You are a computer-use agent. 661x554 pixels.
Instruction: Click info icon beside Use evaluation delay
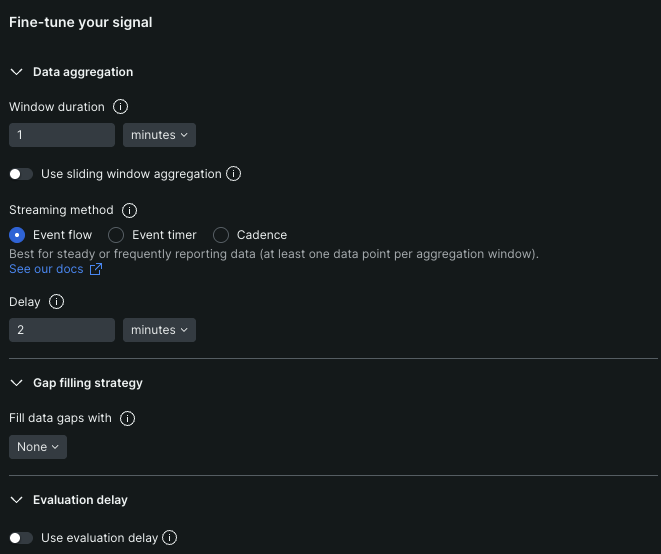(x=170, y=538)
